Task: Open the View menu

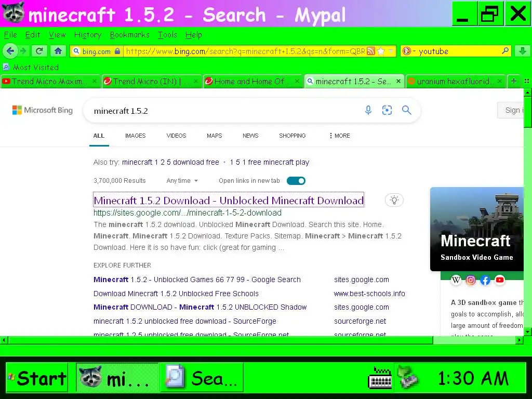Action: click(x=57, y=35)
